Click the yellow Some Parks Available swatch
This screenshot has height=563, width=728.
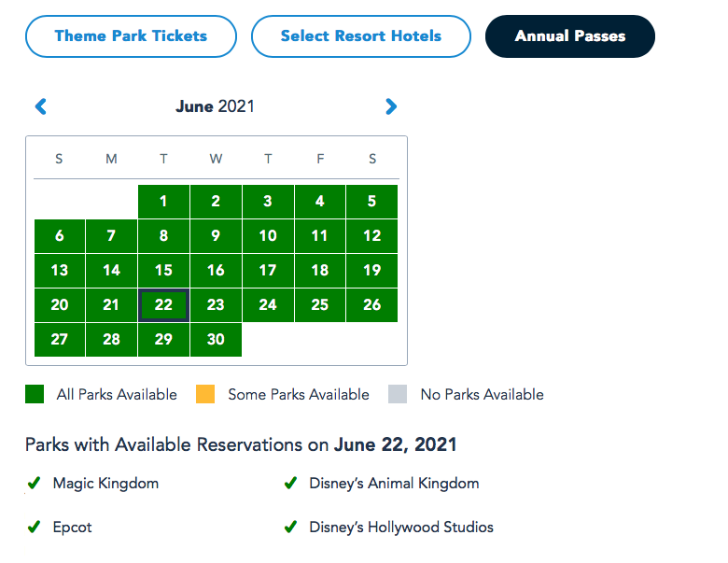pos(205,394)
